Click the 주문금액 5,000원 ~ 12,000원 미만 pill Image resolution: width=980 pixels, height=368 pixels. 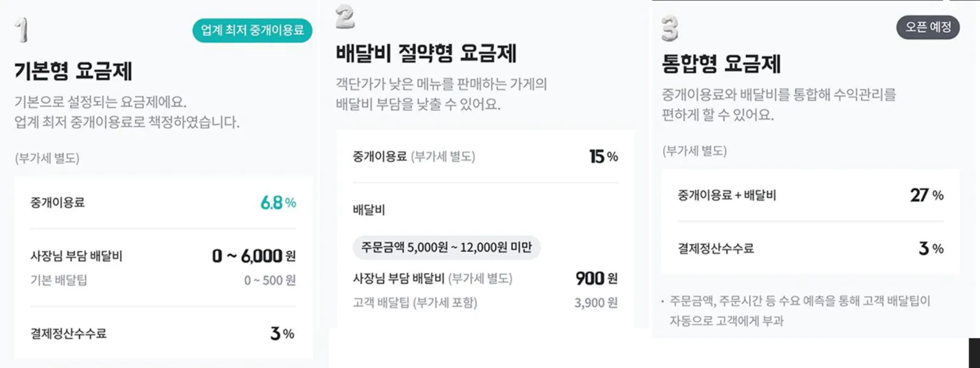click(446, 247)
